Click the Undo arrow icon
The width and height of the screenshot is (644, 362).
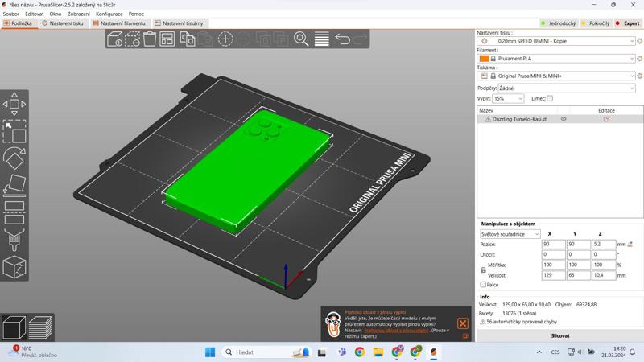tap(343, 39)
